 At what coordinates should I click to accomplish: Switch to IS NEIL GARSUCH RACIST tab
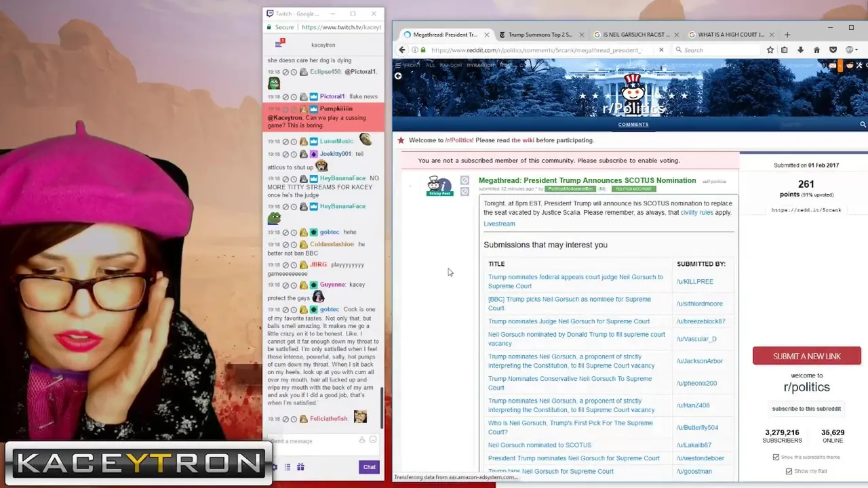(x=635, y=35)
